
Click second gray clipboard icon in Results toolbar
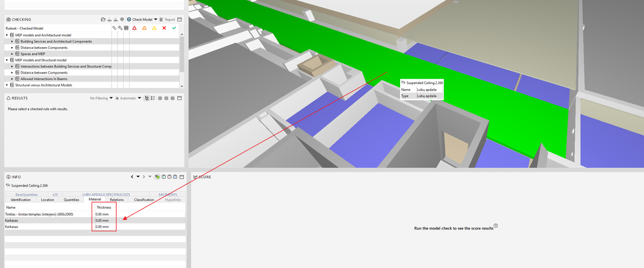pos(166,98)
